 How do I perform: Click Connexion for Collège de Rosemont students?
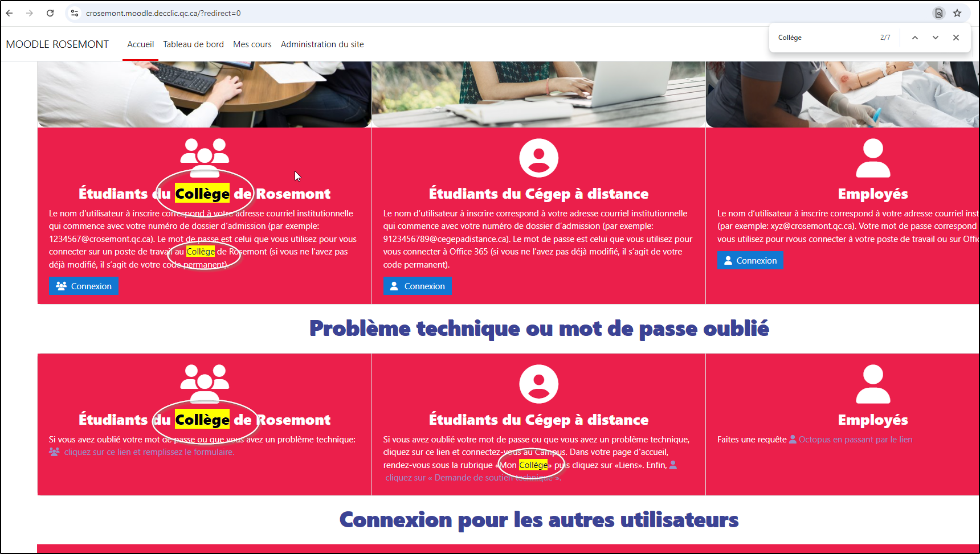tap(84, 286)
